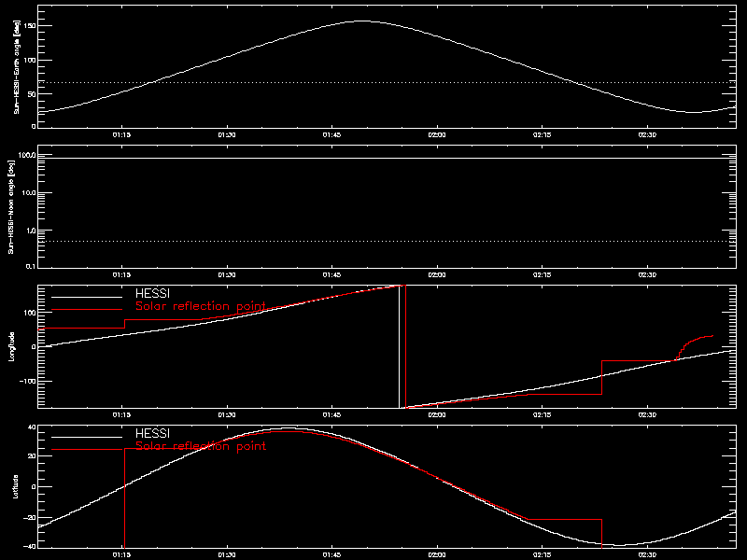Click red legend line sample in Latitude plot

tap(87, 450)
